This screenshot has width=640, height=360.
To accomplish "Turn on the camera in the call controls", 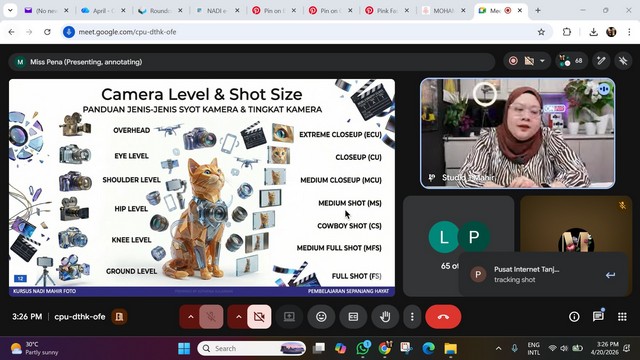I will (x=259, y=316).
